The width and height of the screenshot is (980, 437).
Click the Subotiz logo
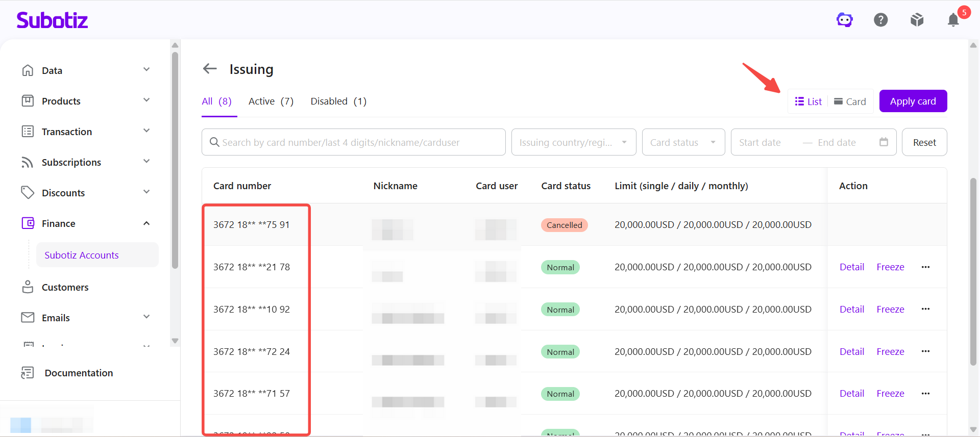coord(52,20)
